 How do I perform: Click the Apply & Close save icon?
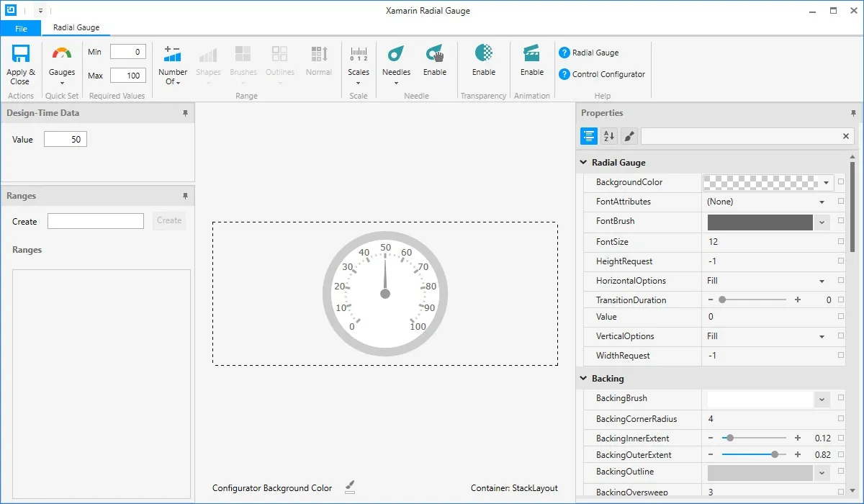pos(20,55)
